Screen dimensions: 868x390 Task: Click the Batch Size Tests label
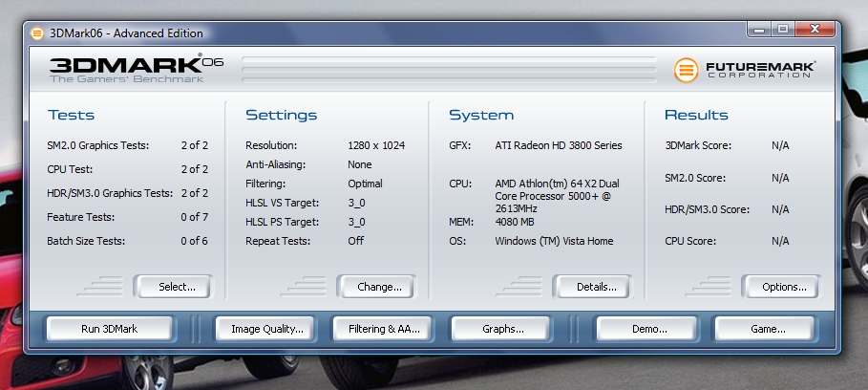[x=86, y=241]
